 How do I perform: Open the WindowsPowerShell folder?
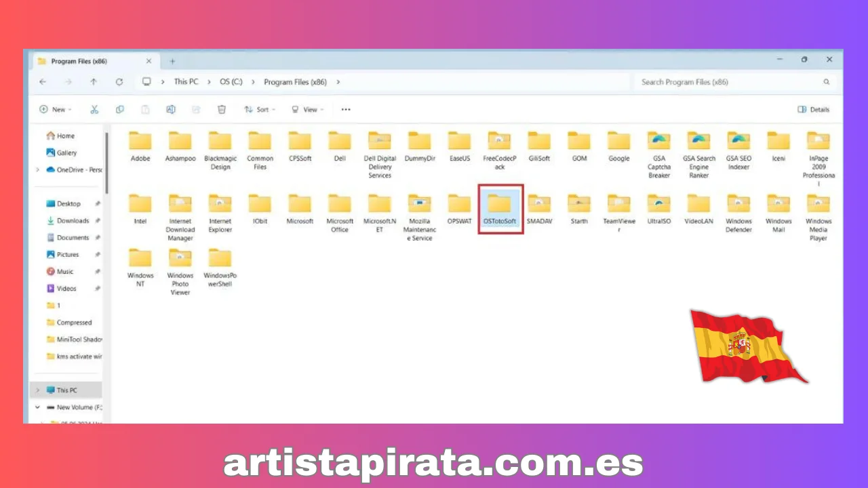(220, 268)
